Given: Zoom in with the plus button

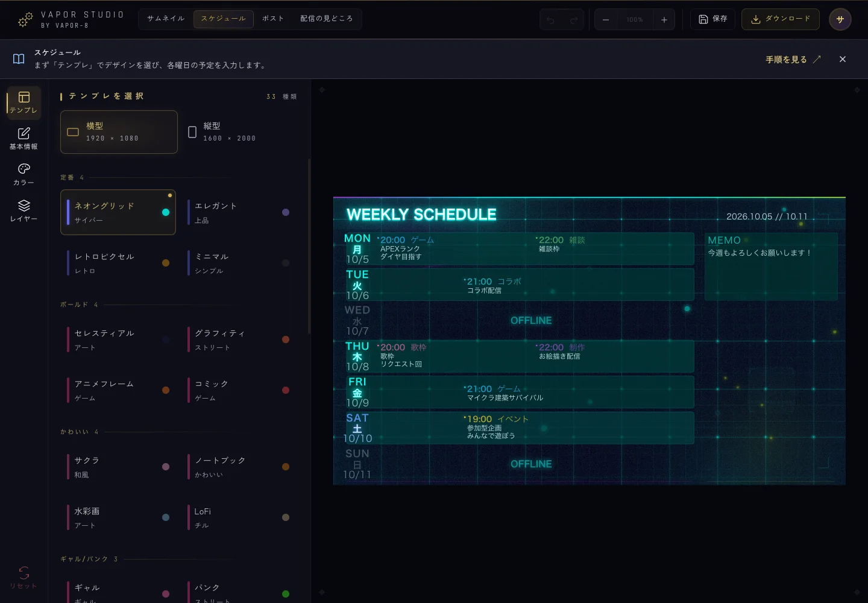Looking at the screenshot, I should coord(664,19).
